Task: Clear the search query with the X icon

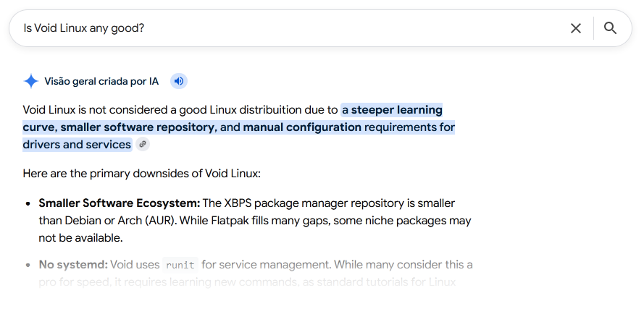Action: pos(576,28)
